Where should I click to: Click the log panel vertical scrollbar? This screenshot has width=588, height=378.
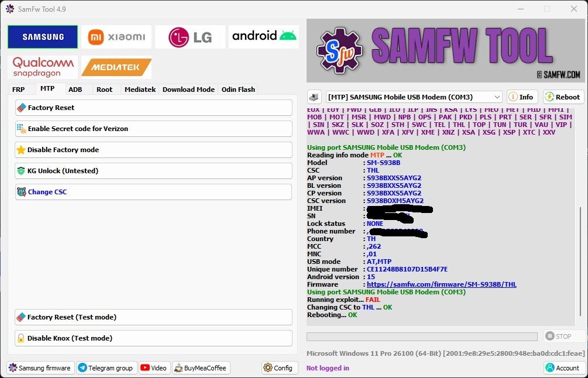pos(580,263)
